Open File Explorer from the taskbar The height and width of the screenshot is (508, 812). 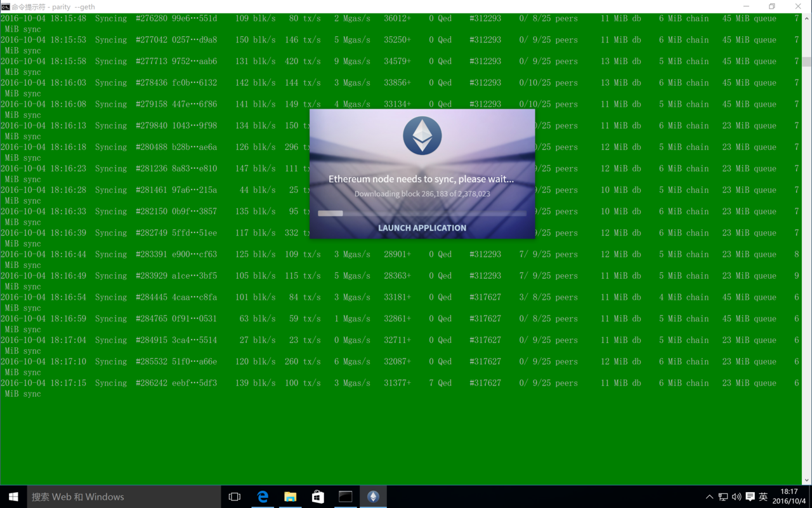tap(290, 497)
